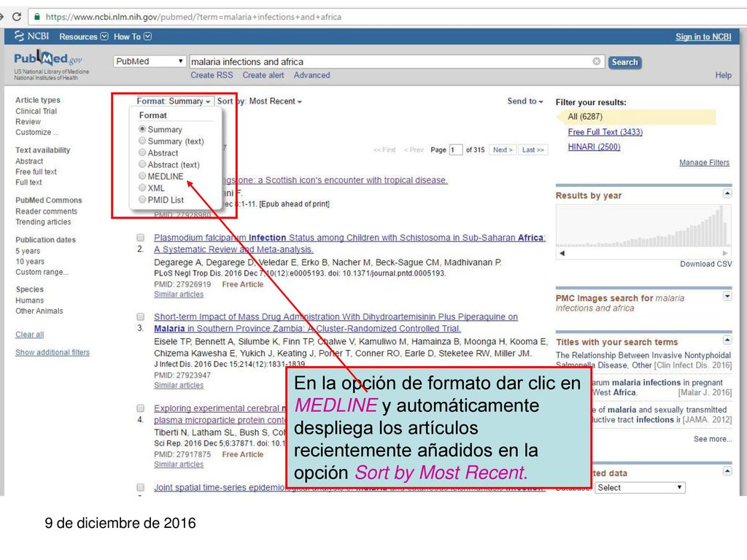
Task: Select the Abstract format radio button
Action: pyautogui.click(x=142, y=152)
